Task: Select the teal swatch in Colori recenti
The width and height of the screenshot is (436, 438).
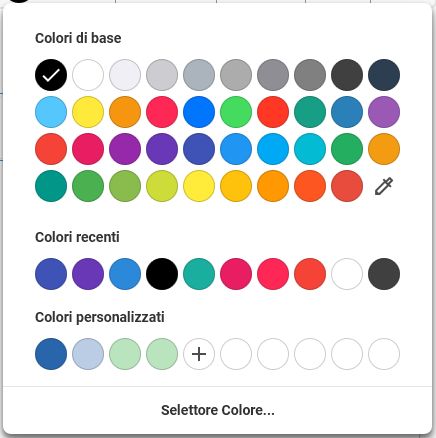Action: click(x=199, y=274)
